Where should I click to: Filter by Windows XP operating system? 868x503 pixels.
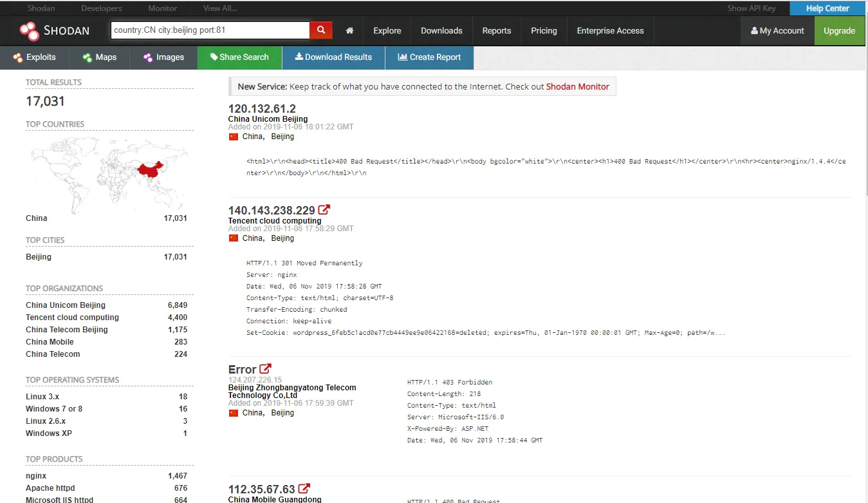(49, 433)
